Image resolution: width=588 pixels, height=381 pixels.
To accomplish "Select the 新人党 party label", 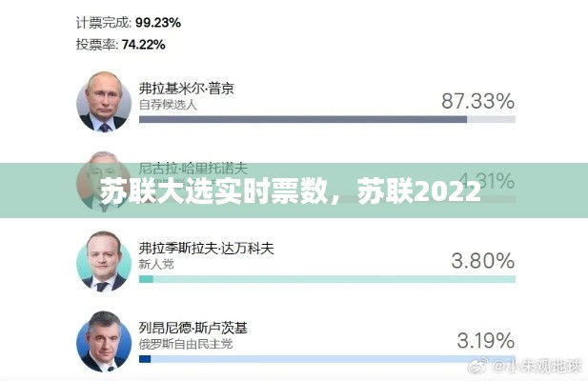I will pos(154,264).
